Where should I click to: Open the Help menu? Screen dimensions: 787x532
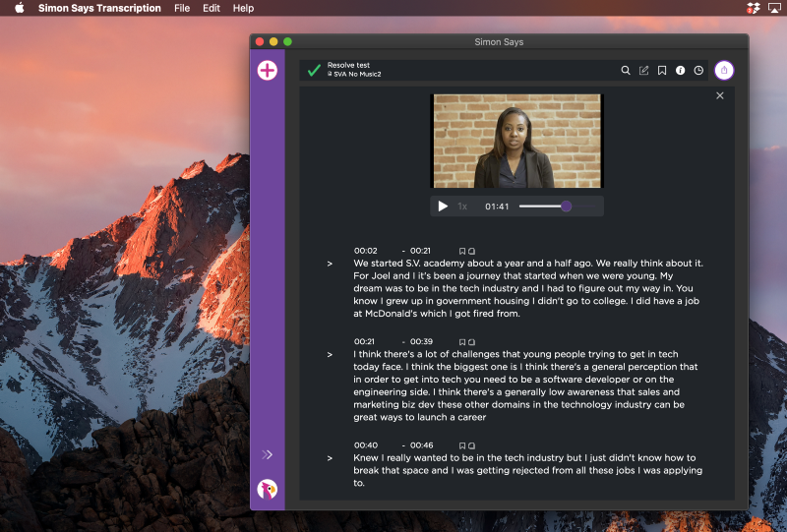point(243,8)
